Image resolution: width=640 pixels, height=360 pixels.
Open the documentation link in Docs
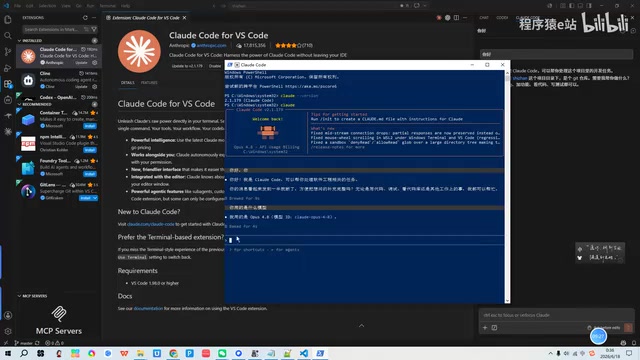coord(148,309)
